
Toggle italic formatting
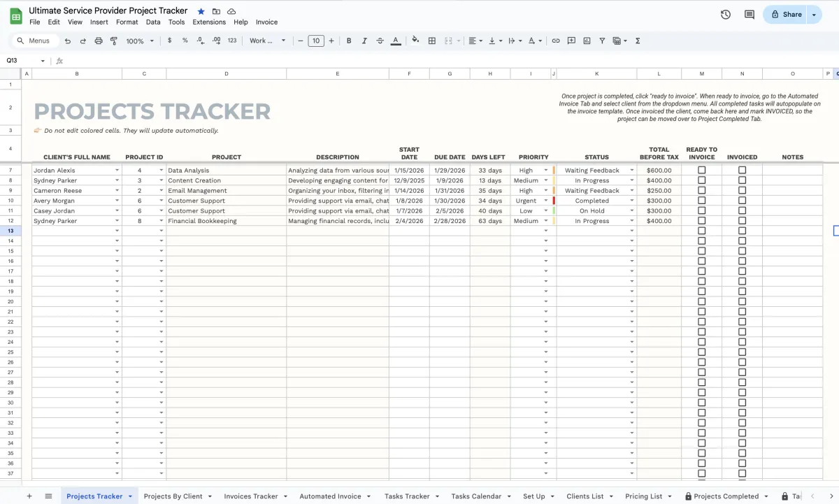tap(364, 41)
